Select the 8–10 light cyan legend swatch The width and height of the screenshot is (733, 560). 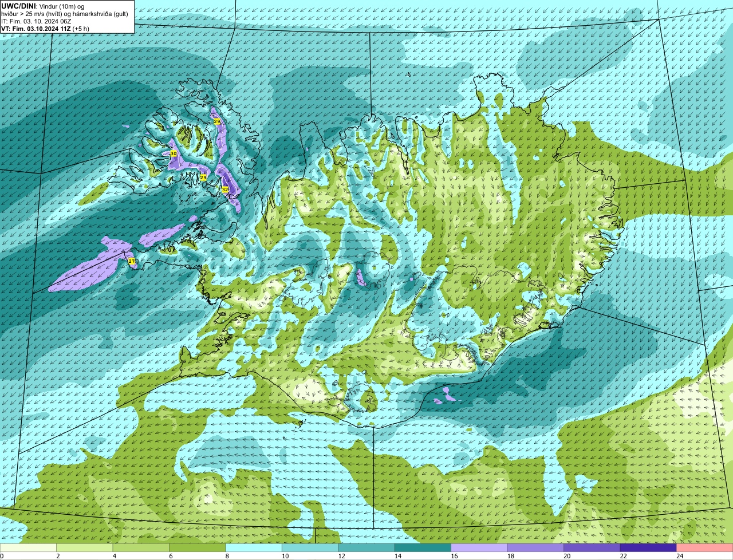(x=254, y=548)
